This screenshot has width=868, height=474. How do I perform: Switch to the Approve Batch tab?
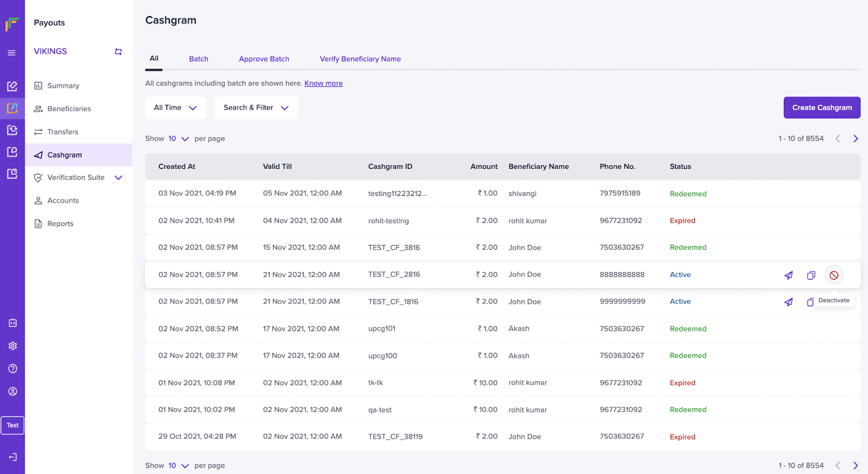(x=264, y=59)
